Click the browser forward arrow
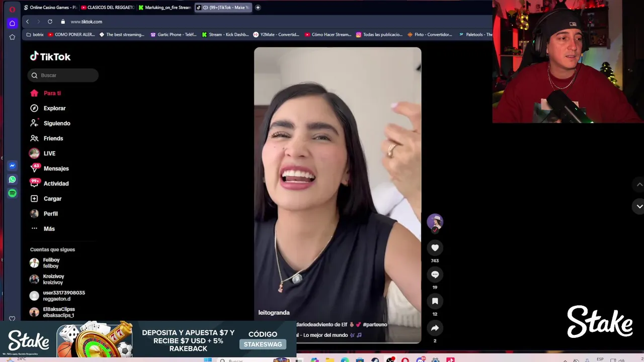The height and width of the screenshot is (362, 644). pos(38,22)
